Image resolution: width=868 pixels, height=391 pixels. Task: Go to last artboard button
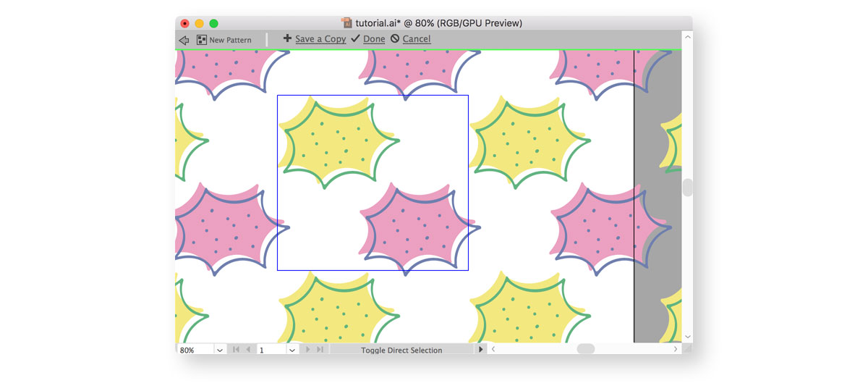tap(320, 350)
